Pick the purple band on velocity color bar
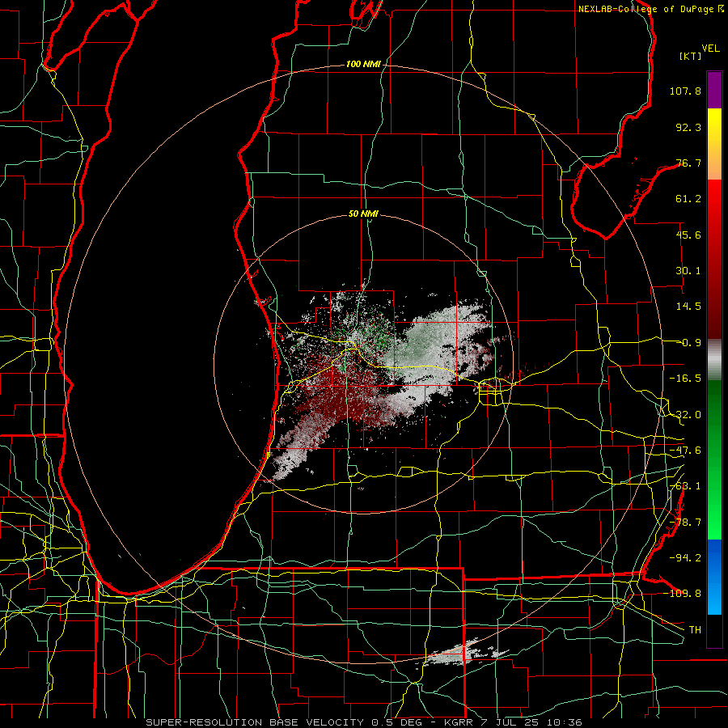 (714, 90)
